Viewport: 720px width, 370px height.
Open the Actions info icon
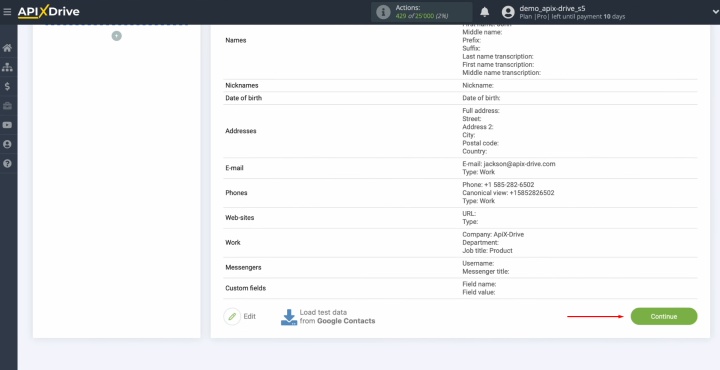[x=383, y=12]
